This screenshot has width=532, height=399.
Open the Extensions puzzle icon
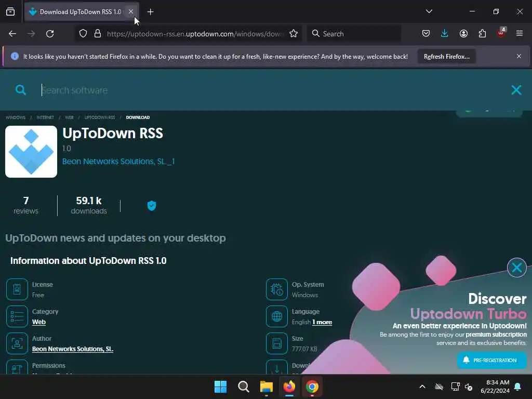pyautogui.click(x=482, y=34)
